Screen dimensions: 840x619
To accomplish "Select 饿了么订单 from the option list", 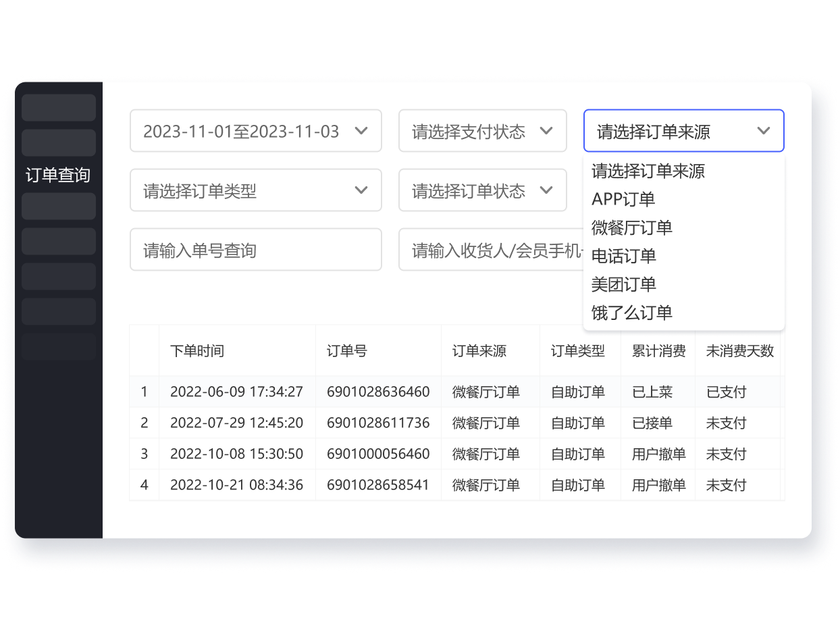I will [x=631, y=313].
